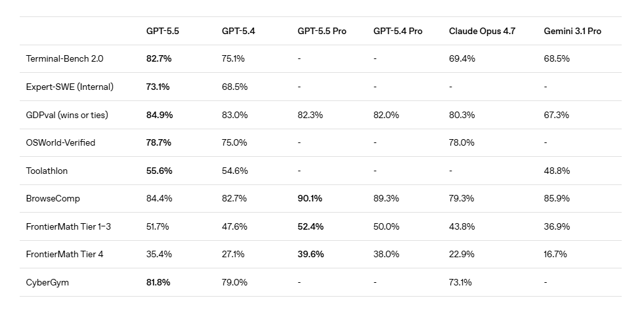
Task: Click the GPT-5.5 column header
Action: coord(162,31)
